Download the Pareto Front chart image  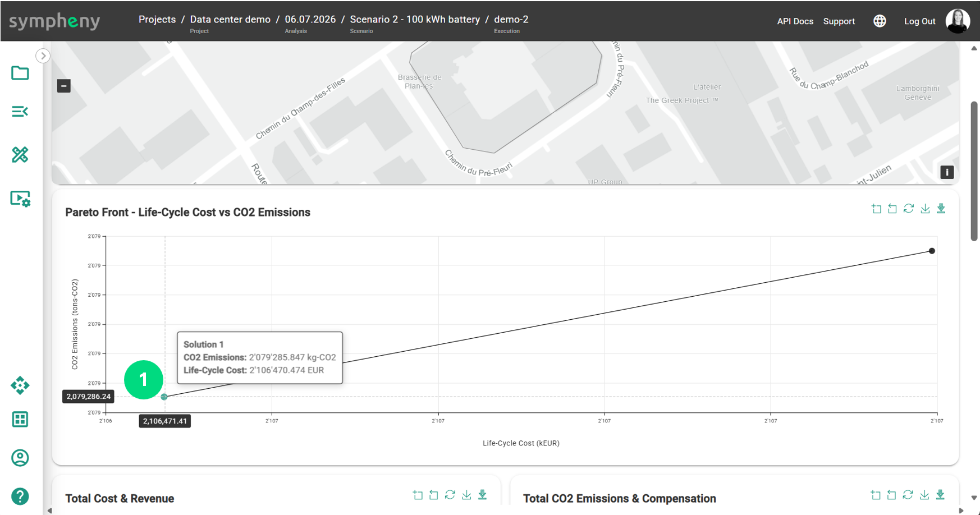pos(925,209)
